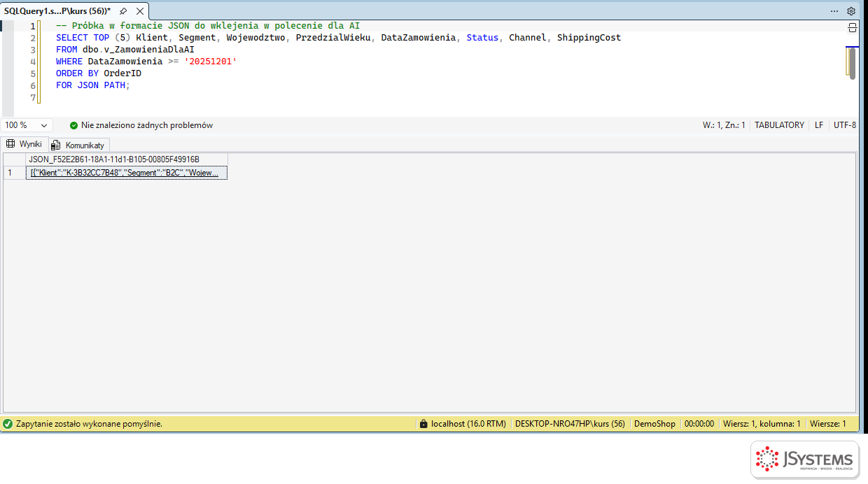The image size is (868, 484).
Task: Click DESKTOP-NRO47HP\kurs (56) login status
Action: click(x=570, y=424)
